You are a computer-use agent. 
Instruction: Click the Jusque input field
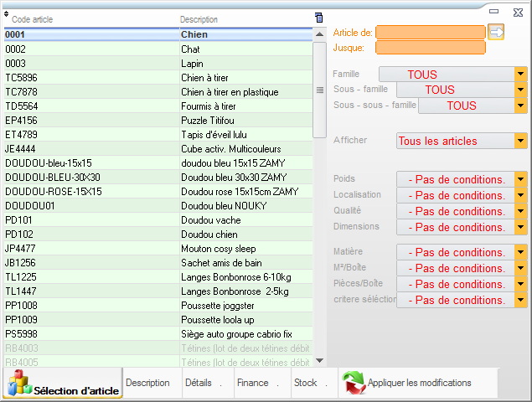click(x=430, y=48)
